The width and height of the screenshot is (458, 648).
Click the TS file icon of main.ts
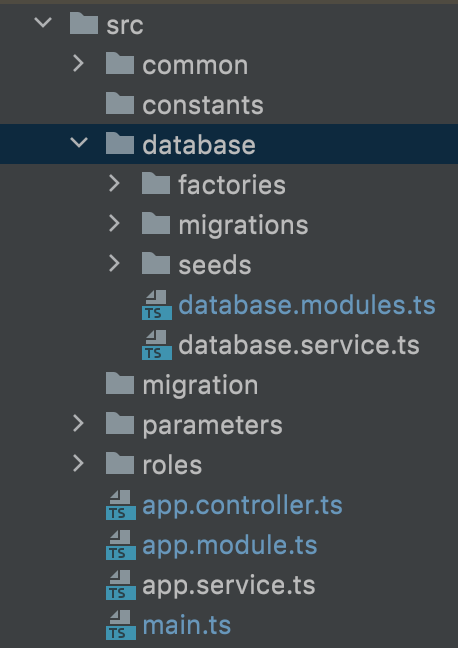tap(121, 625)
